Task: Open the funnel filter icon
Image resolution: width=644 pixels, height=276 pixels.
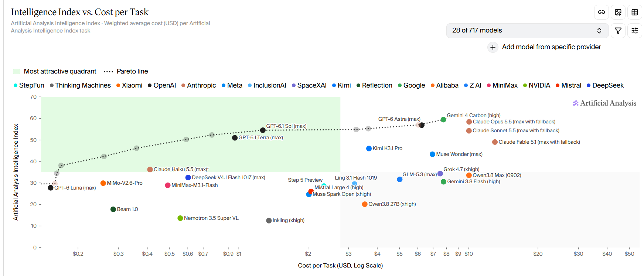Action: coord(618,31)
